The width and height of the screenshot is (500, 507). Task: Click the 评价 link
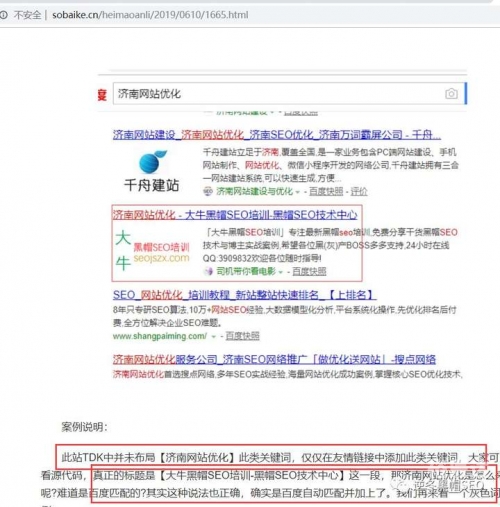[359, 191]
